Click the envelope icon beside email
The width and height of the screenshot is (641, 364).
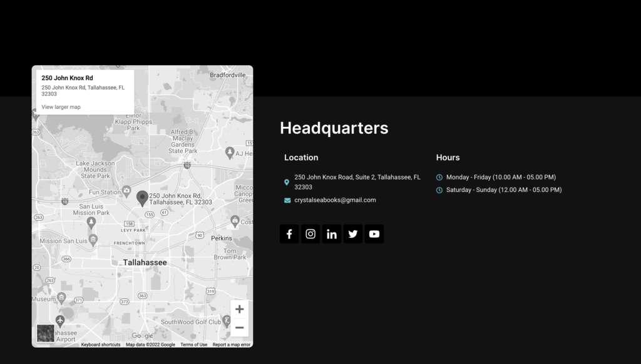[x=287, y=200]
